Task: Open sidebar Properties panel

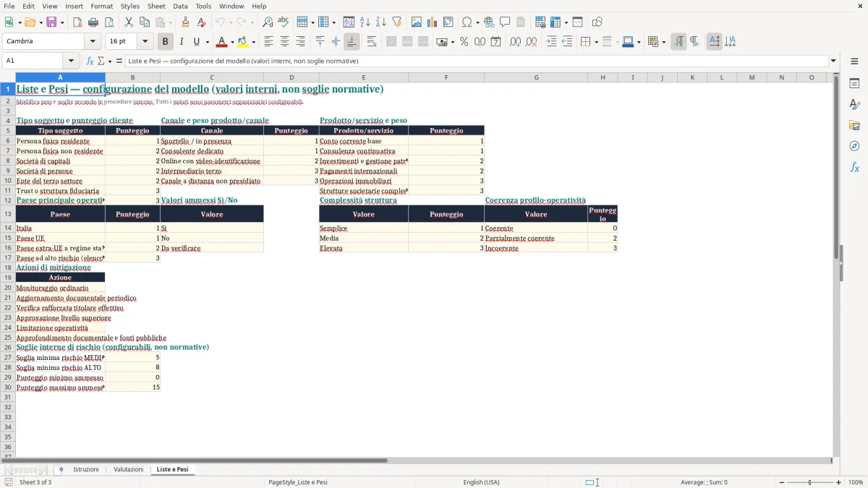Action: [x=854, y=83]
